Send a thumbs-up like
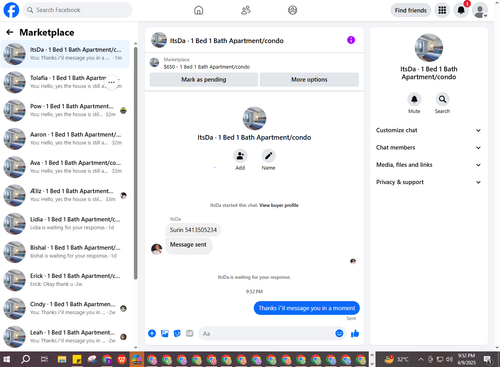The width and height of the screenshot is (500, 367). [355, 333]
